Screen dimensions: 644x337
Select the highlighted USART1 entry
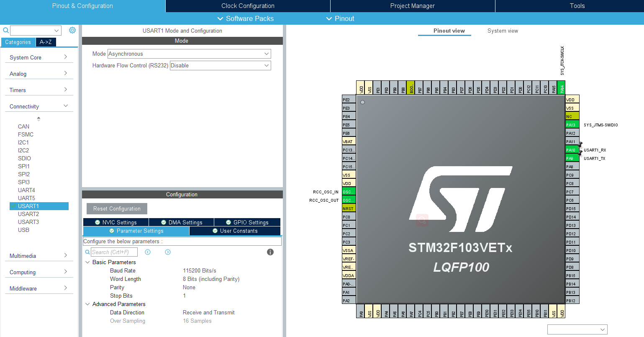click(39, 206)
